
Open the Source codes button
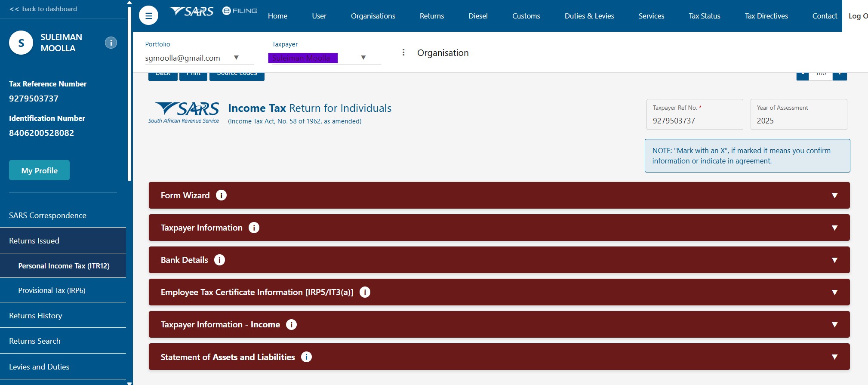tap(237, 76)
